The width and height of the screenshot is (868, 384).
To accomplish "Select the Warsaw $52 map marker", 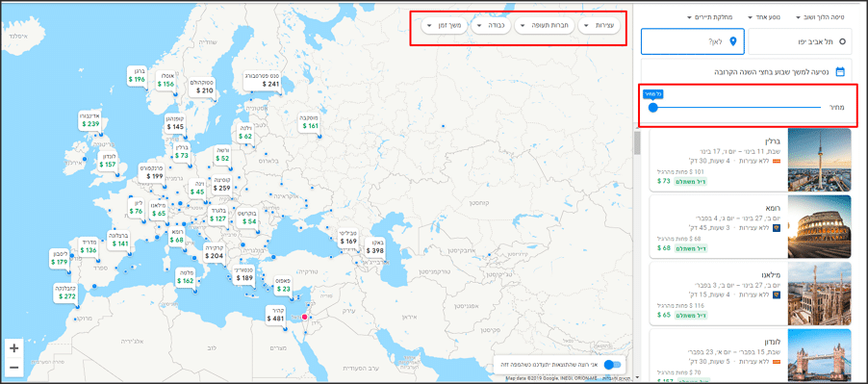I will pyautogui.click(x=222, y=154).
